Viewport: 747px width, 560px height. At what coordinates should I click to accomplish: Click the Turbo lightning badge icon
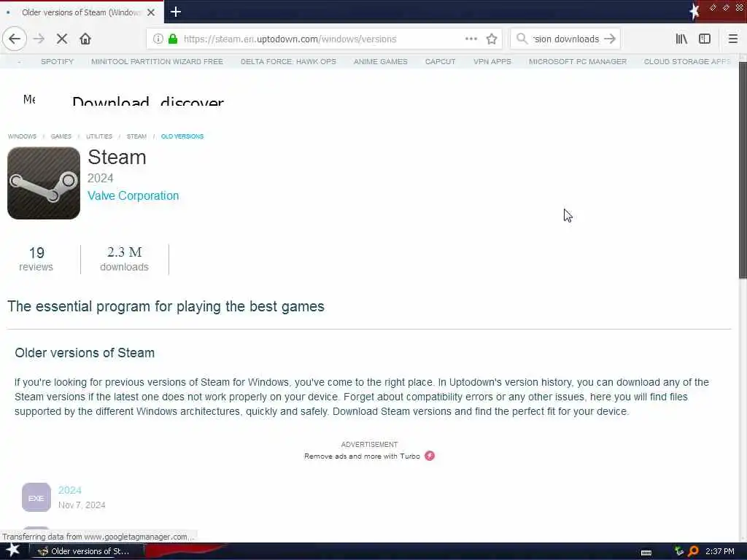(429, 456)
